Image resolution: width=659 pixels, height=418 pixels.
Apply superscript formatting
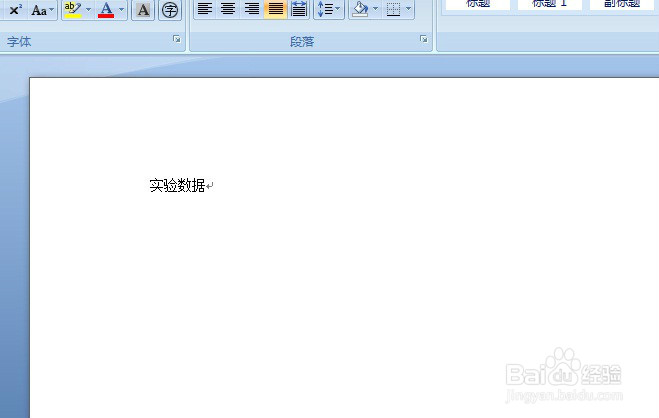point(16,10)
